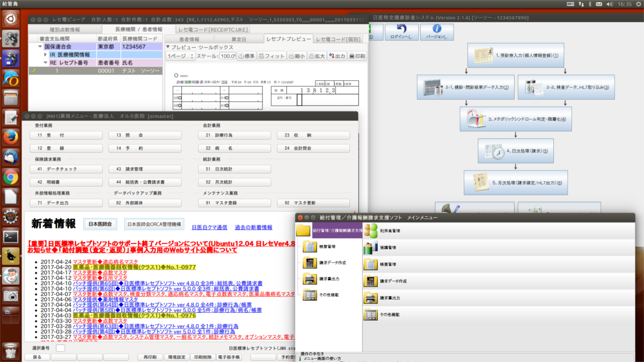Open 実績管理 pencil icon in main menu

coord(371,248)
